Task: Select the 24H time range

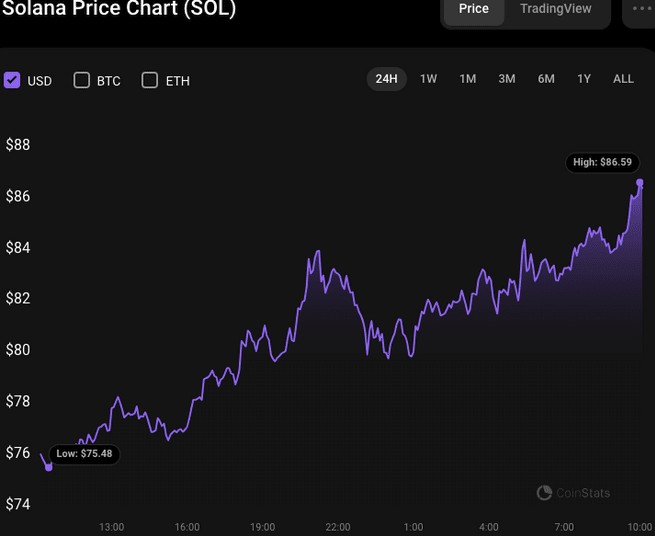Action: pyautogui.click(x=387, y=79)
